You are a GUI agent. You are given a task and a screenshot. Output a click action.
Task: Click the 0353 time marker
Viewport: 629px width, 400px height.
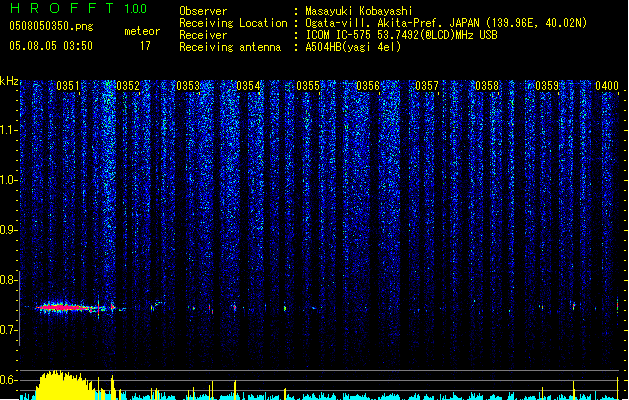coord(188,86)
